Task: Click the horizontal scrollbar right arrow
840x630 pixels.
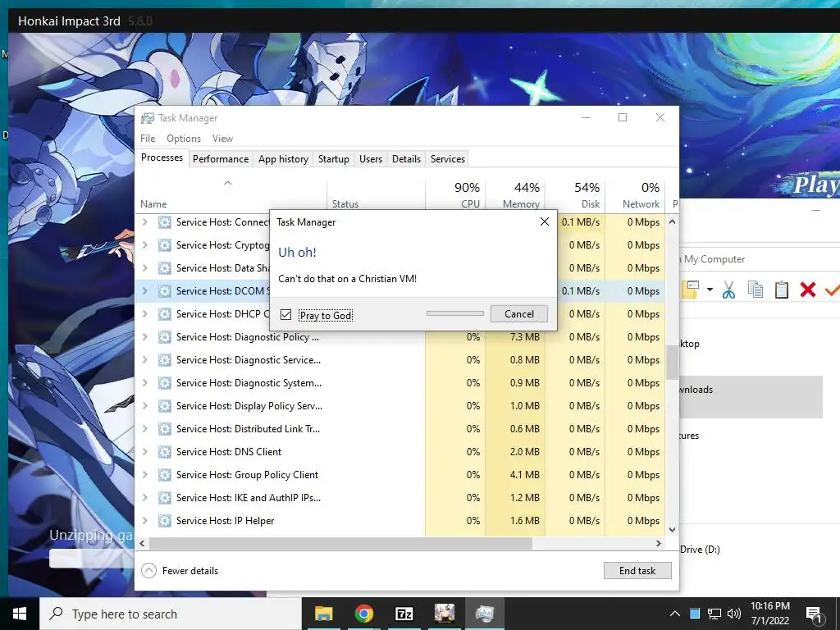Action: [x=659, y=543]
